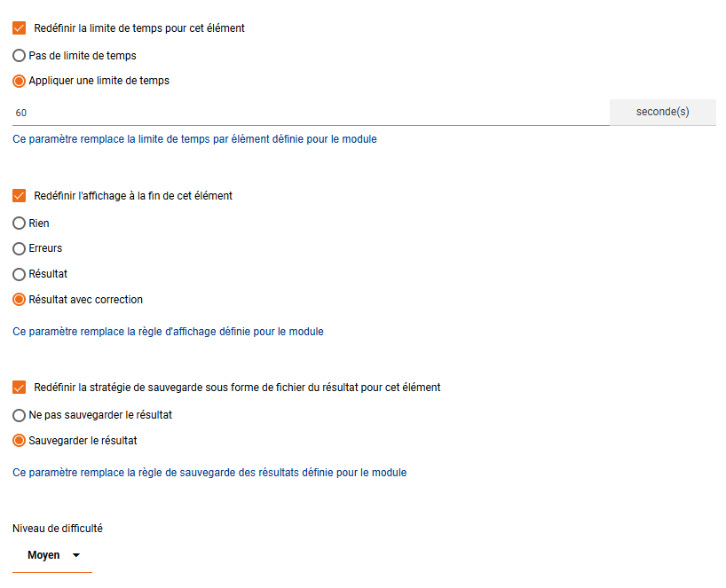Toggle 'Redéfinir la stratégie de sauvegarde' checkbox
Image resolution: width=726 pixels, height=588 pixels.
pos(20,388)
